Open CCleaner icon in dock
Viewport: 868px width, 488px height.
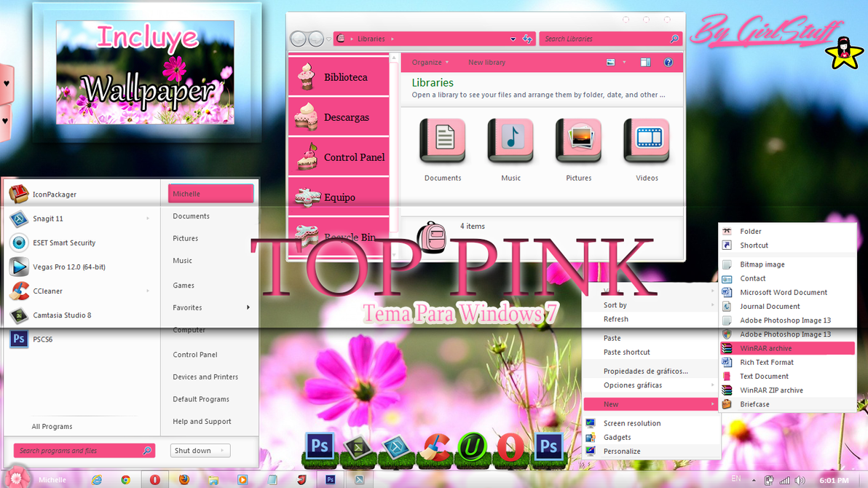tap(435, 447)
